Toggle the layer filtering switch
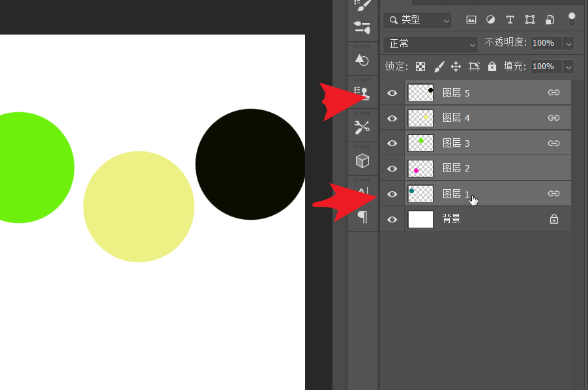Screen dimensions: 588x390 click(x=572, y=19)
